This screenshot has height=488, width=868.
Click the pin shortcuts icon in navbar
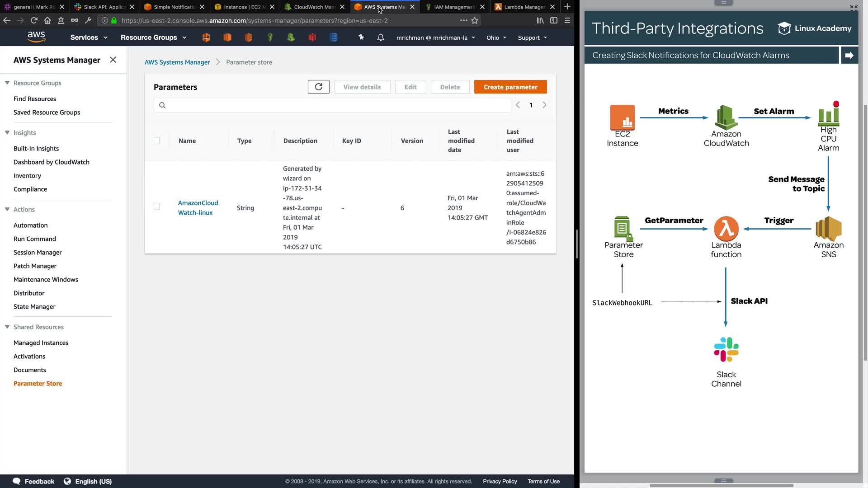coord(361,38)
